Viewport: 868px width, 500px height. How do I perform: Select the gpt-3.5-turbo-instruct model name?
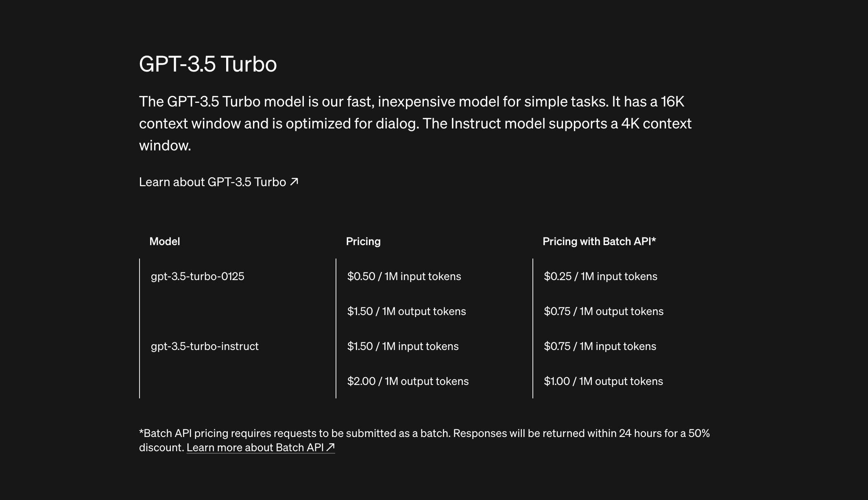click(205, 346)
